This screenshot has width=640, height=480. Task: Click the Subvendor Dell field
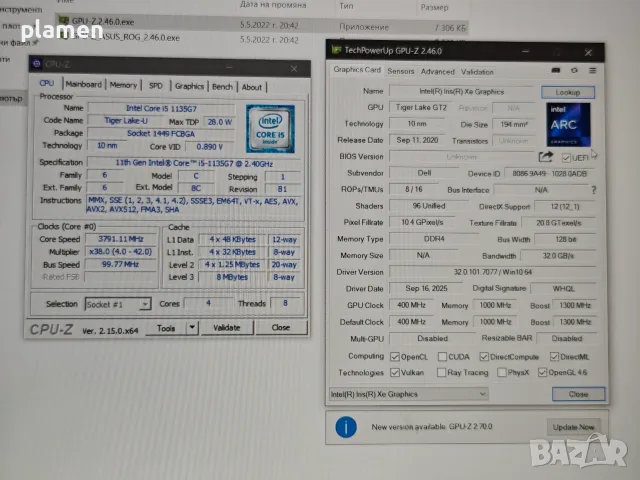(424, 173)
